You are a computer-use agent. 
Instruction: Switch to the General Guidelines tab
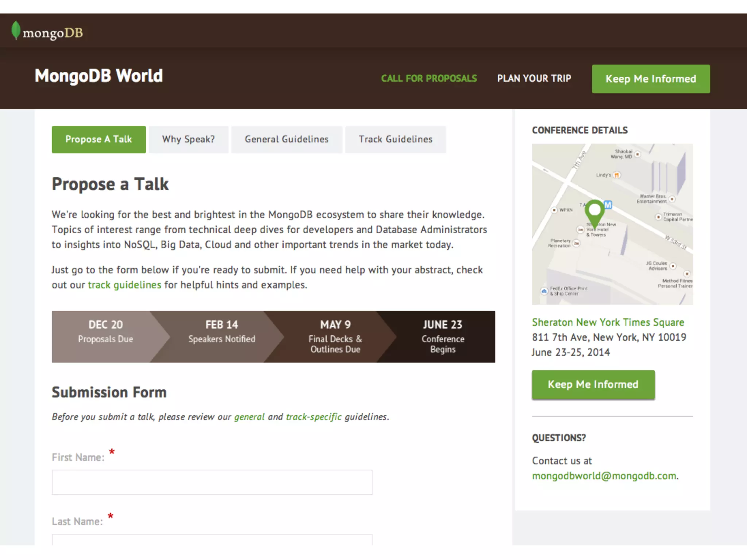pyautogui.click(x=287, y=139)
